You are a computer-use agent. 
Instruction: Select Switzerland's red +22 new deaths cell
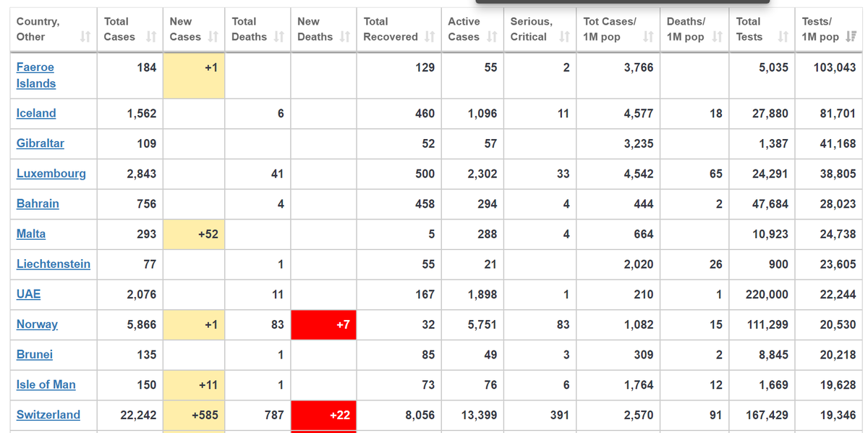point(324,416)
